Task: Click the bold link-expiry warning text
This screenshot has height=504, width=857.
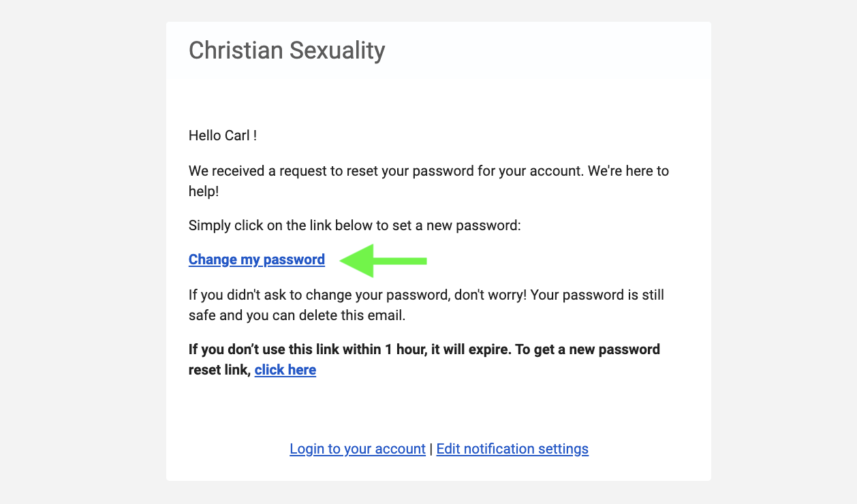Action: click(x=424, y=360)
